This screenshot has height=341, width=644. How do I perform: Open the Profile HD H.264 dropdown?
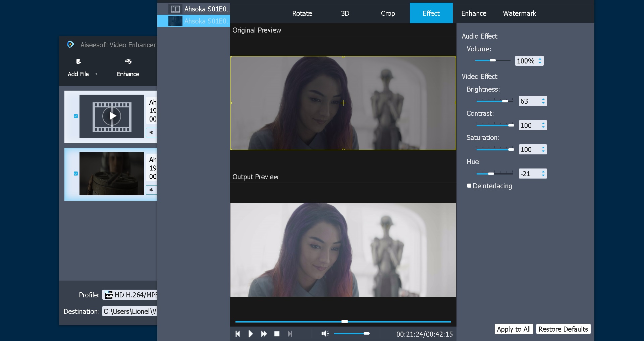pos(130,295)
